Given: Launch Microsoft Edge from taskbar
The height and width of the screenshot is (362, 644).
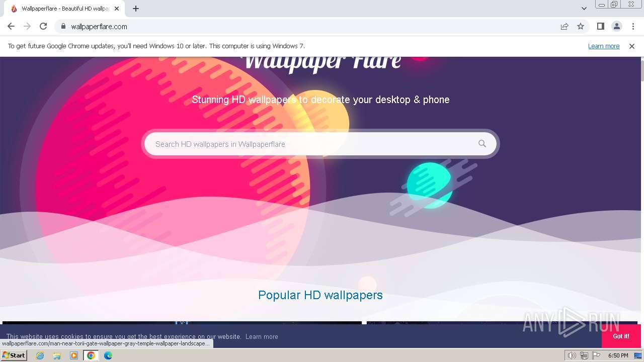Looking at the screenshot, I should (108, 355).
